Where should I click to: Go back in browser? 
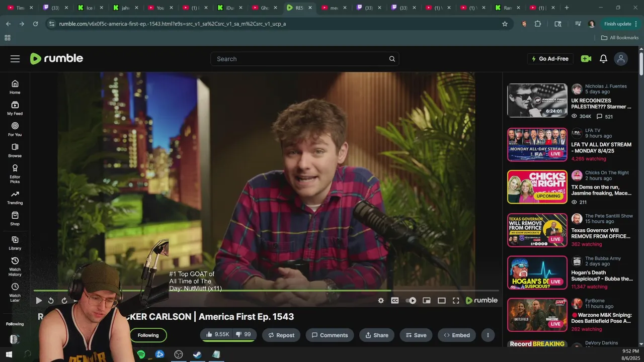point(8,24)
